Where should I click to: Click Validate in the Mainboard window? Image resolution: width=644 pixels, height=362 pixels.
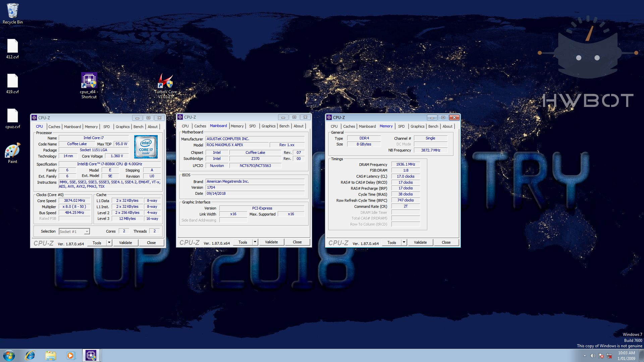coord(271,242)
